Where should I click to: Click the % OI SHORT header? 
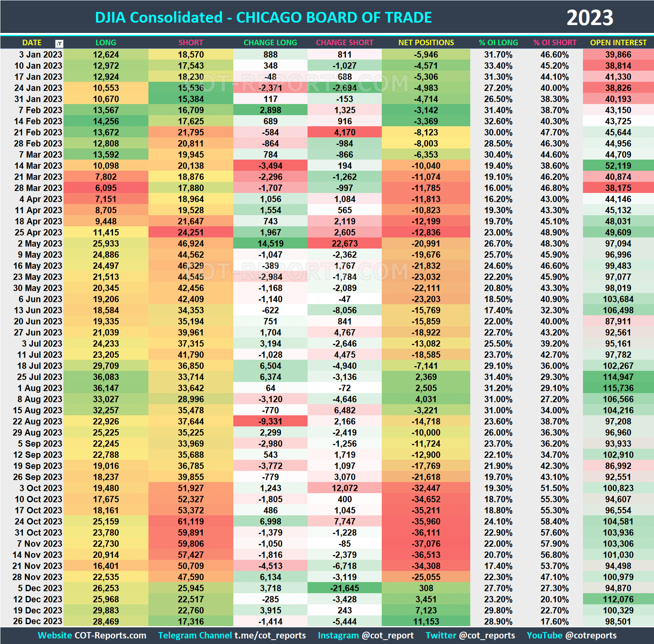(555, 42)
